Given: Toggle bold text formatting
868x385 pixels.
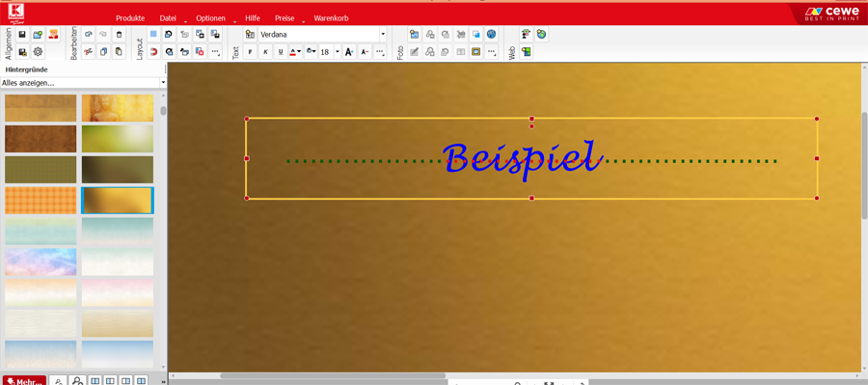Looking at the screenshot, I should 250,52.
